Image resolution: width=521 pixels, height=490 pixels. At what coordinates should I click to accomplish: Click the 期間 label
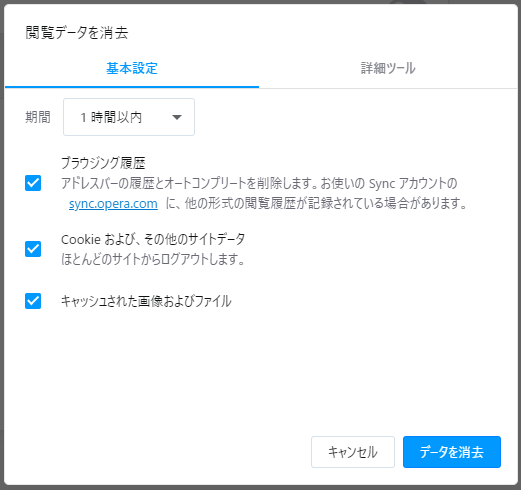point(38,117)
